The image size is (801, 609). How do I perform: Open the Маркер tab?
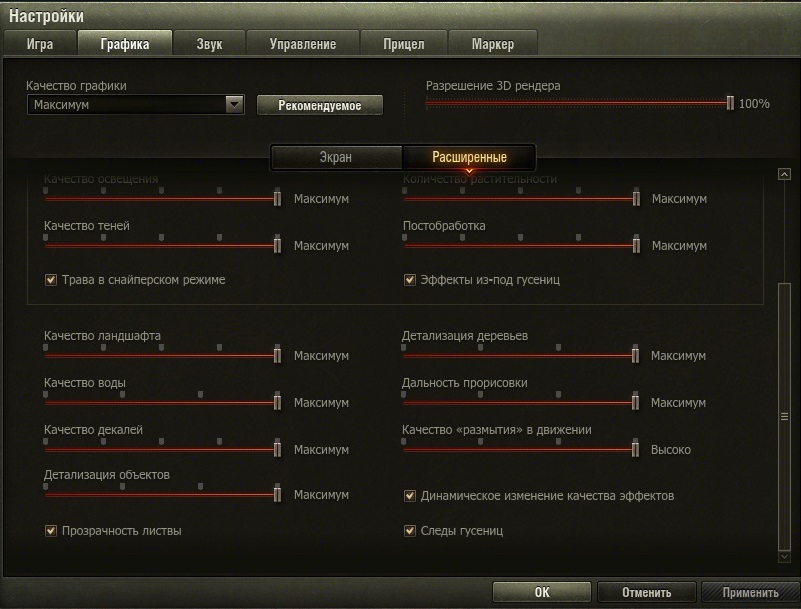492,44
